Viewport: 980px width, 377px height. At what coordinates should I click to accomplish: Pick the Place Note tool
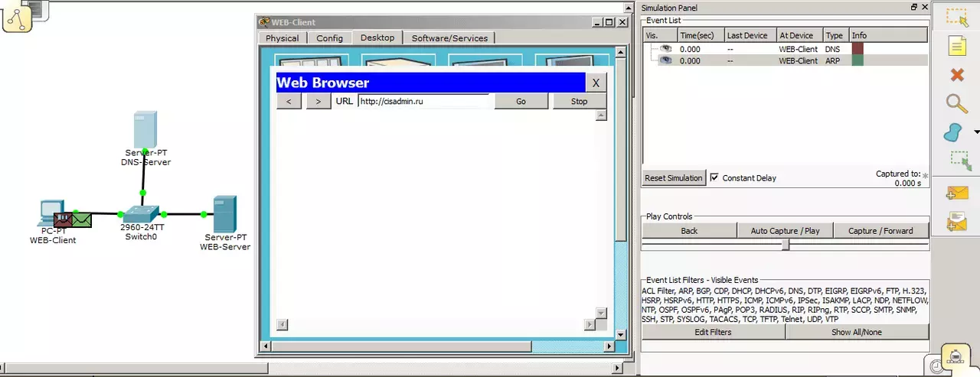956,47
